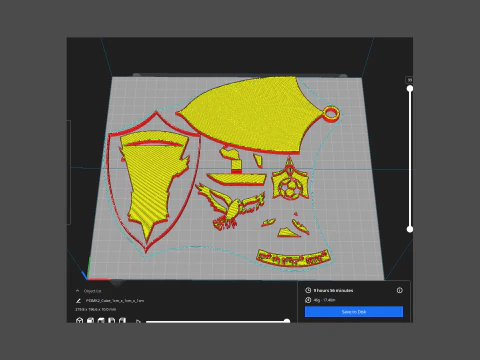Click the clock icon beside the time estimate
The image size is (480, 360).
308,290
